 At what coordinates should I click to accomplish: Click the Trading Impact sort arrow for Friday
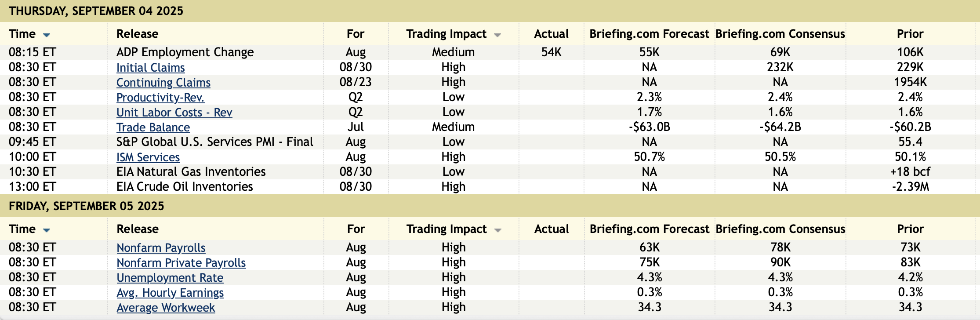tap(498, 230)
